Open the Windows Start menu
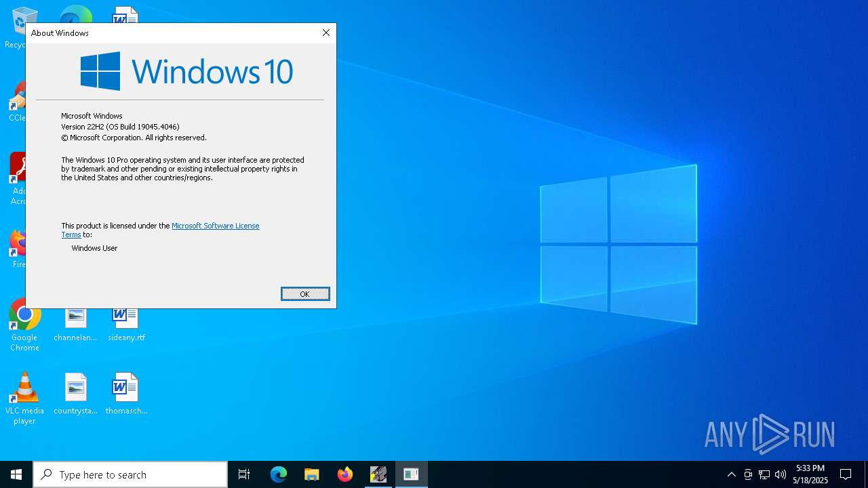 click(x=16, y=474)
